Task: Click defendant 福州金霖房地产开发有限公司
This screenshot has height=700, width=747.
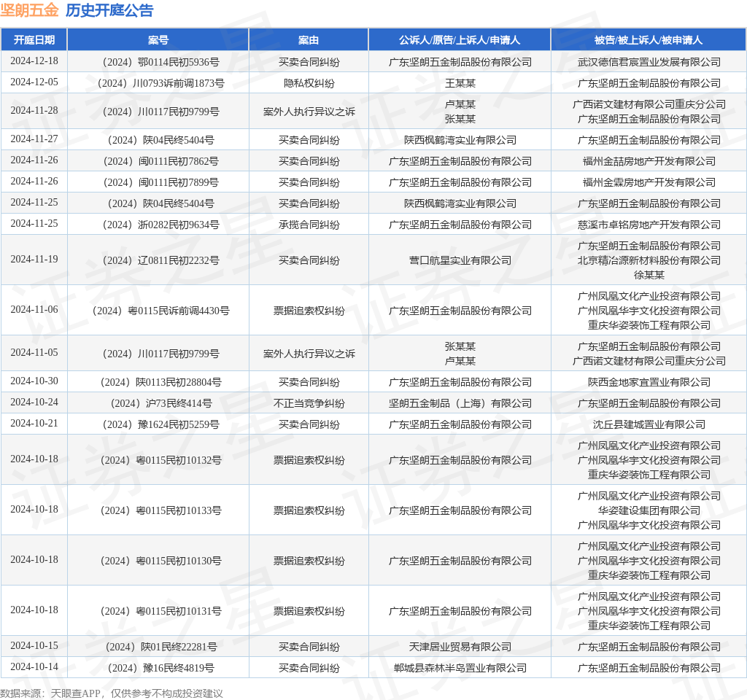Action: [x=649, y=182]
